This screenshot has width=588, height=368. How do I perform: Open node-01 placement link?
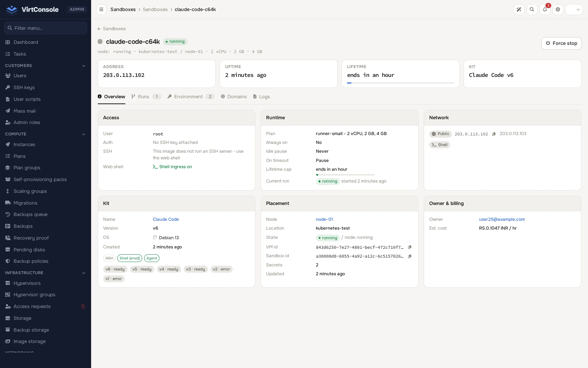[x=324, y=219]
